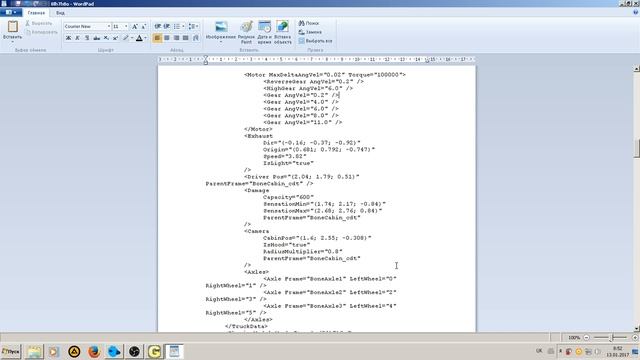Toggle subscript formatting
This screenshot has width=640, height=360.
[x=106, y=38]
